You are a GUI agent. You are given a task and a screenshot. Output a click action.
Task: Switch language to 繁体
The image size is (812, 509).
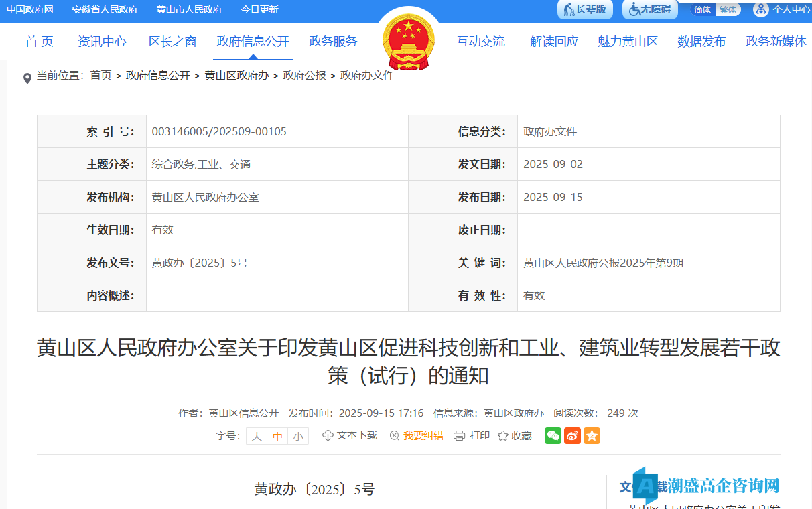point(728,10)
